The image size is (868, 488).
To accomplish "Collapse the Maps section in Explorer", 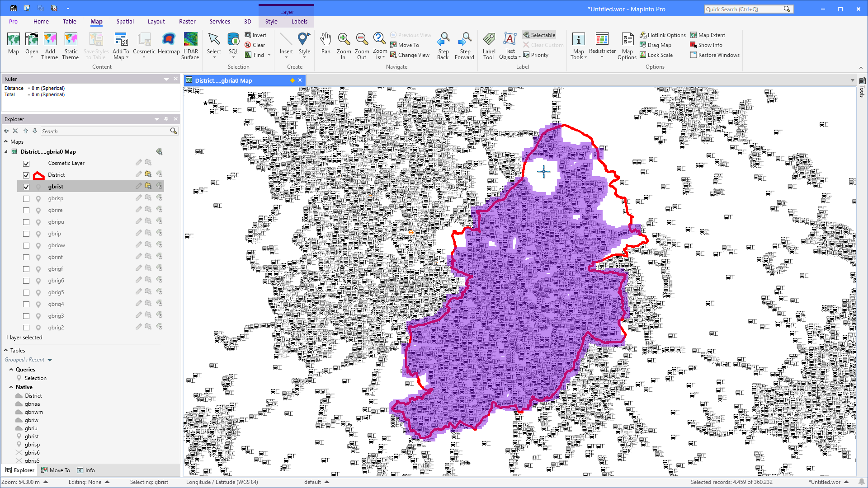I will (6, 142).
